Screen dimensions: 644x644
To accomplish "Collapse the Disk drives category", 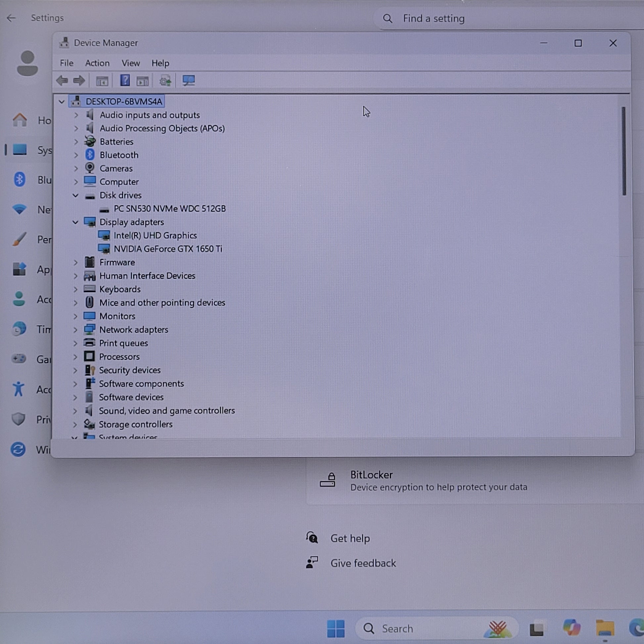I will (x=75, y=195).
